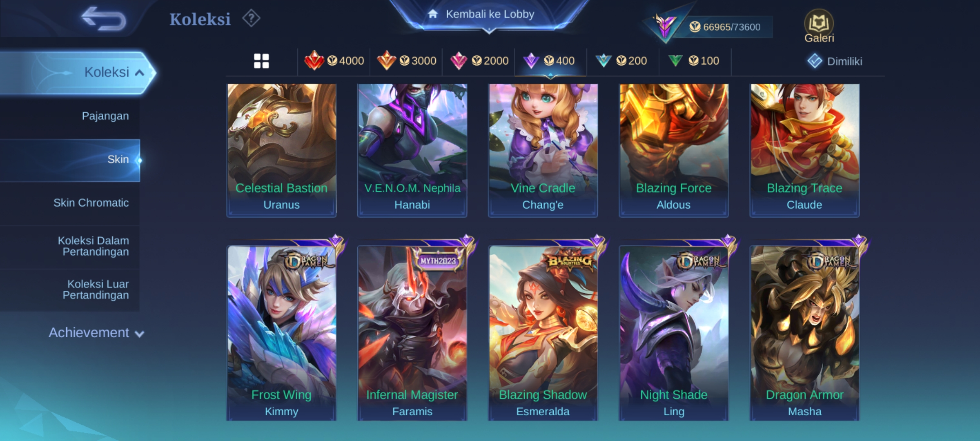The width and height of the screenshot is (980, 441).
Task: Filter by the pink 2000 gem tier
Action: click(x=479, y=61)
